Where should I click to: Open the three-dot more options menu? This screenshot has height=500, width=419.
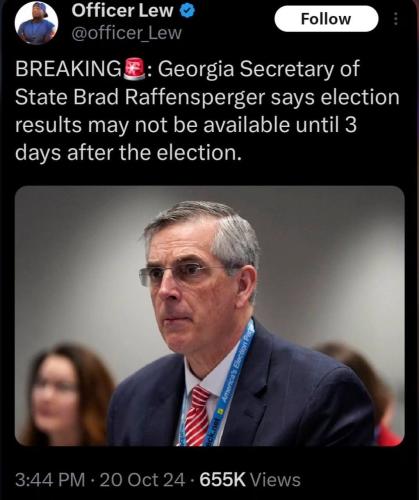point(396,19)
